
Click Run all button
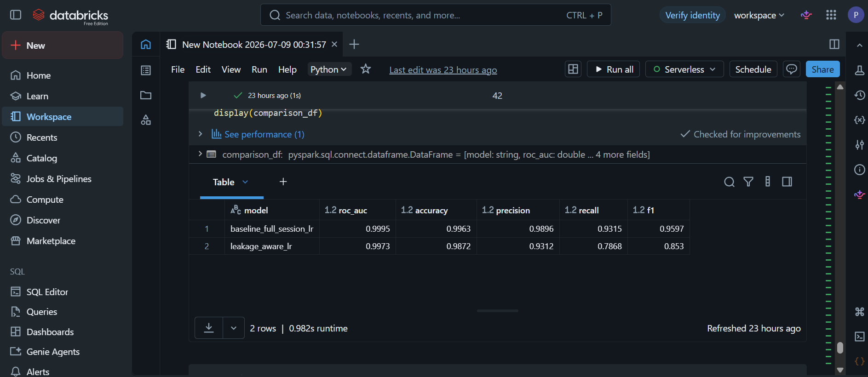coord(613,69)
